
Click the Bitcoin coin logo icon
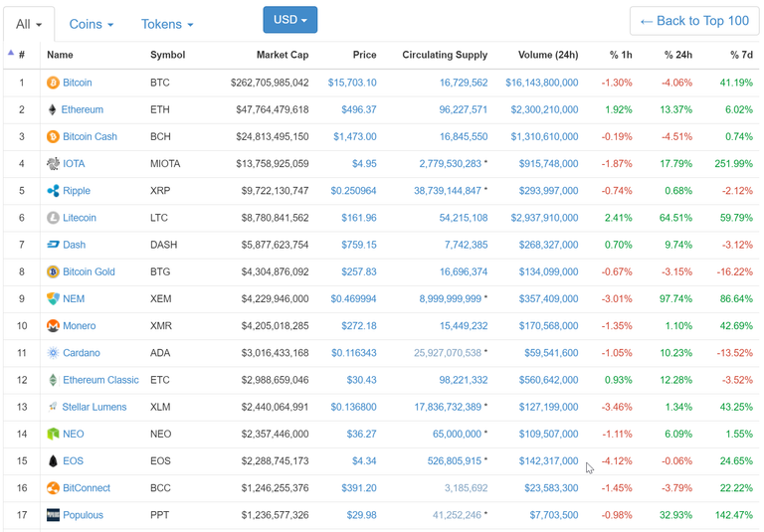[x=53, y=83]
